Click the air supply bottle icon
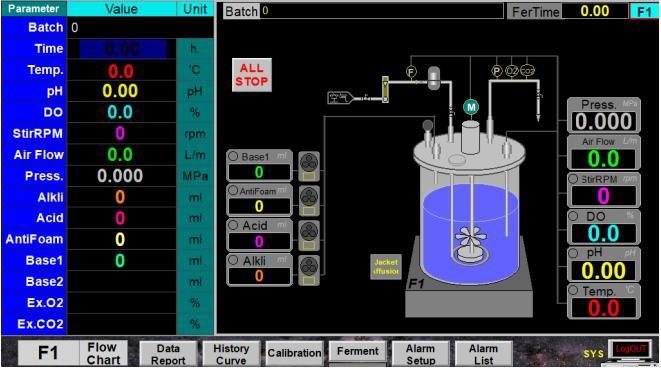661x368 pixels. [x=341, y=98]
